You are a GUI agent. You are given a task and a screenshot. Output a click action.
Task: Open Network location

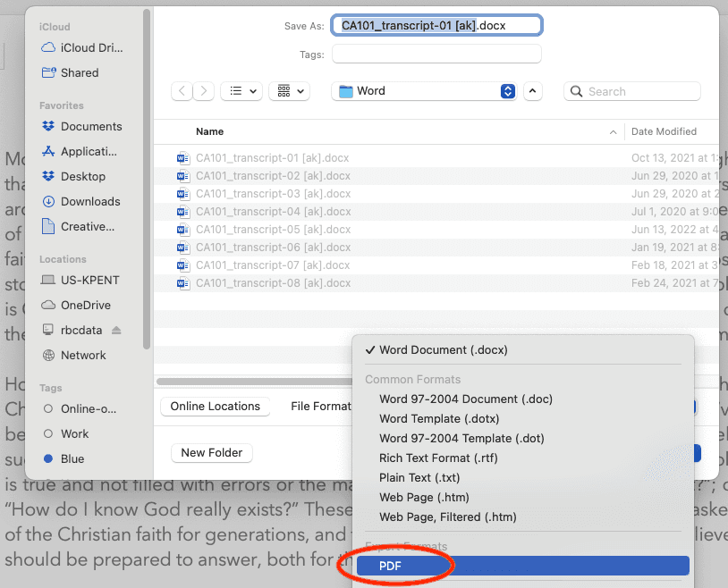(x=74, y=355)
